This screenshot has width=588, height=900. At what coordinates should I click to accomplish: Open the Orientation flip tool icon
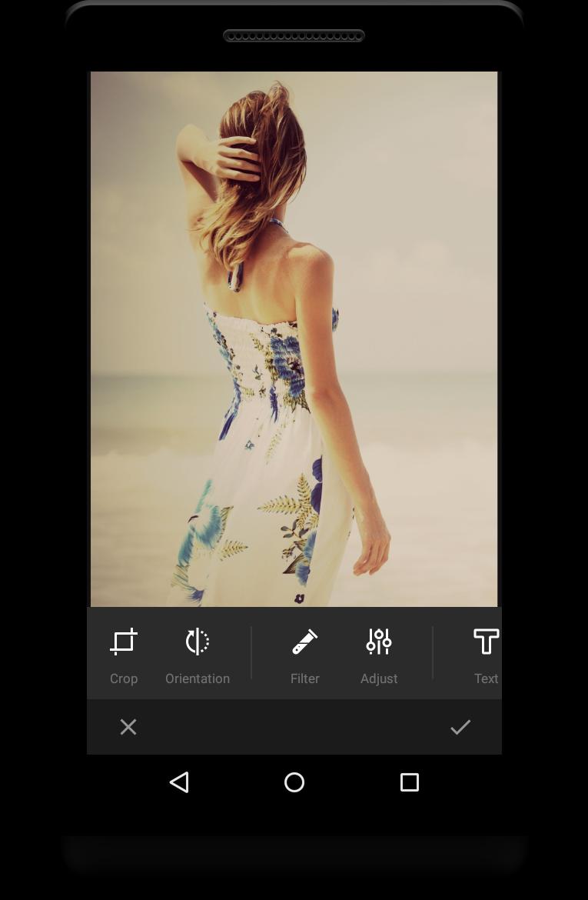coord(198,641)
